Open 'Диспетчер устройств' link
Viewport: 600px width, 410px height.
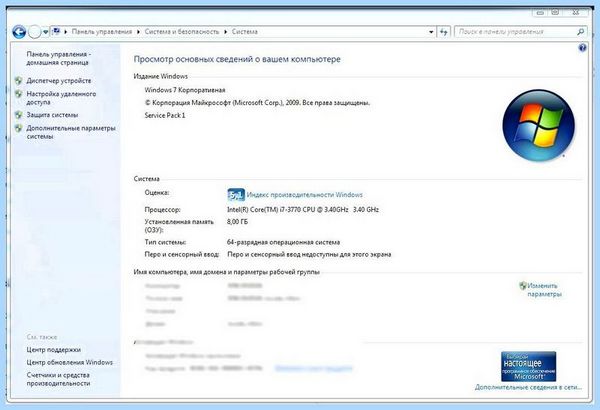click(59, 81)
